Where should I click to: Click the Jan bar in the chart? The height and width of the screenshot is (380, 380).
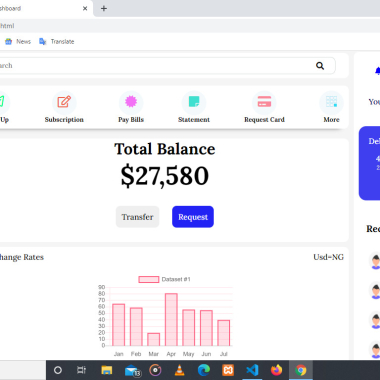tap(118, 325)
